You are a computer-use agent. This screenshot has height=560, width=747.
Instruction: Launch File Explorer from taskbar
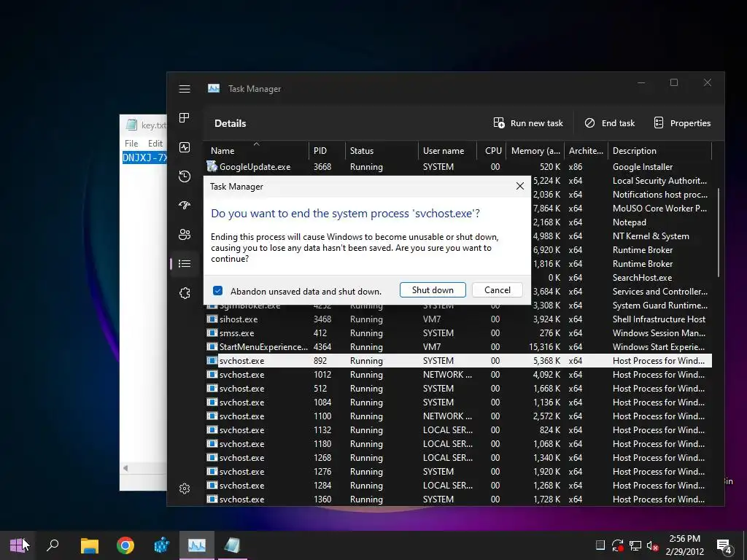point(89,545)
